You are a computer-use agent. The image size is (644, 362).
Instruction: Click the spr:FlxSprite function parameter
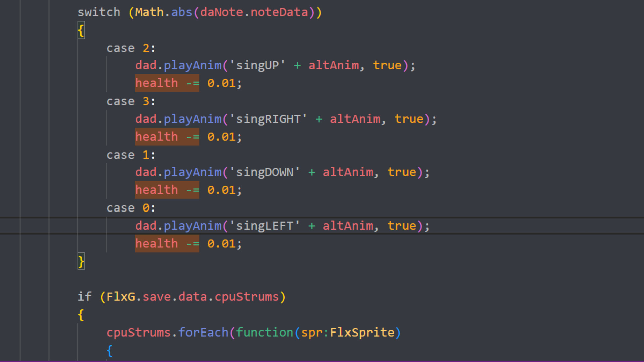pyautogui.click(x=349, y=332)
